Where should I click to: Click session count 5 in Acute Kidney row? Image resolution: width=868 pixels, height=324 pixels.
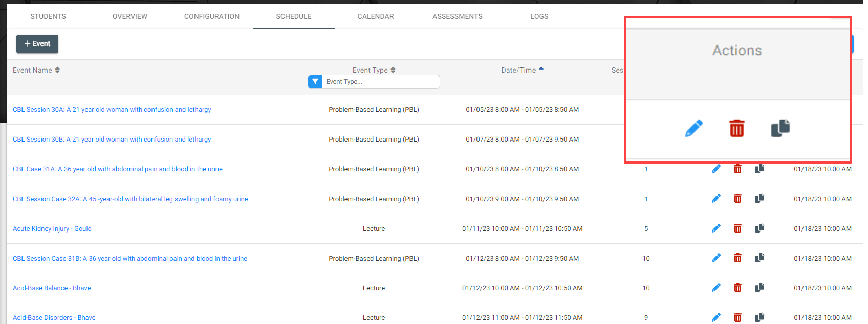[x=646, y=228]
